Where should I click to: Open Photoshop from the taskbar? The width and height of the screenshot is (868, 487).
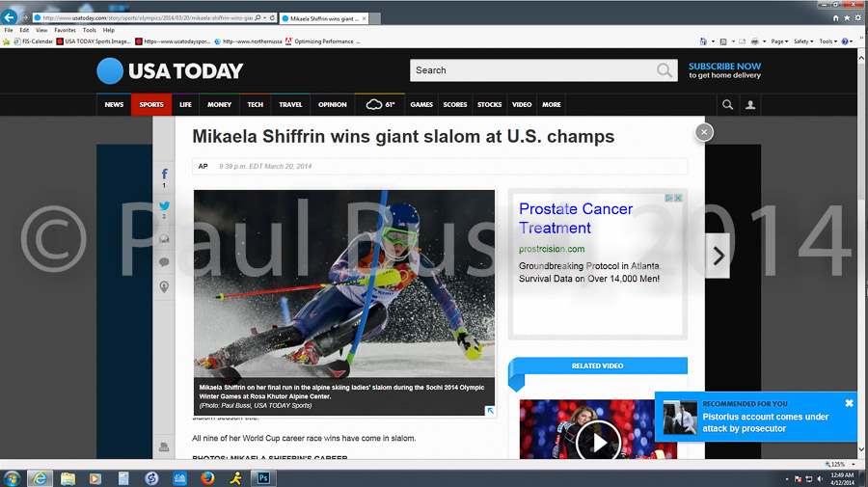pos(263,478)
